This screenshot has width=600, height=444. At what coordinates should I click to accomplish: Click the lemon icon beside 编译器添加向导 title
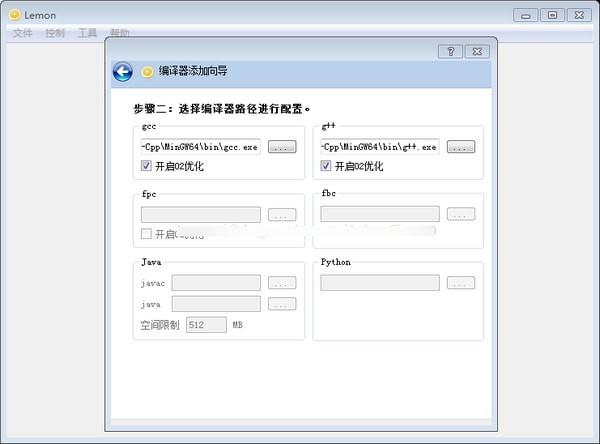coord(147,72)
